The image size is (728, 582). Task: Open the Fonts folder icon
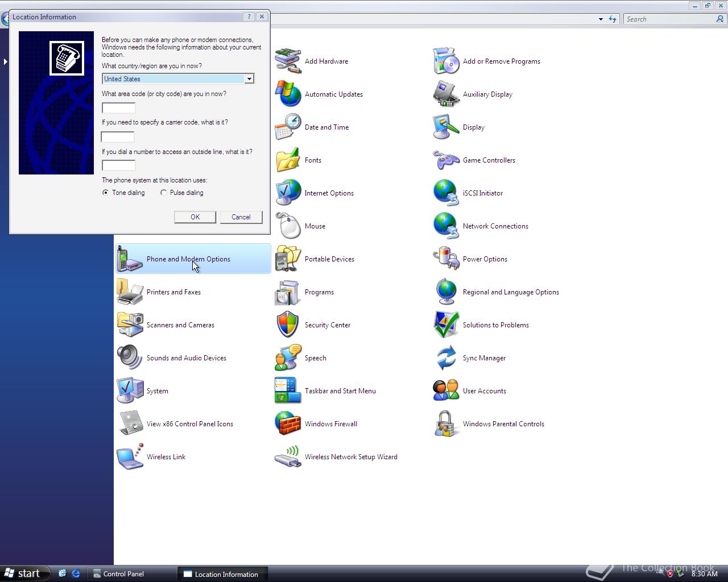[288, 160]
